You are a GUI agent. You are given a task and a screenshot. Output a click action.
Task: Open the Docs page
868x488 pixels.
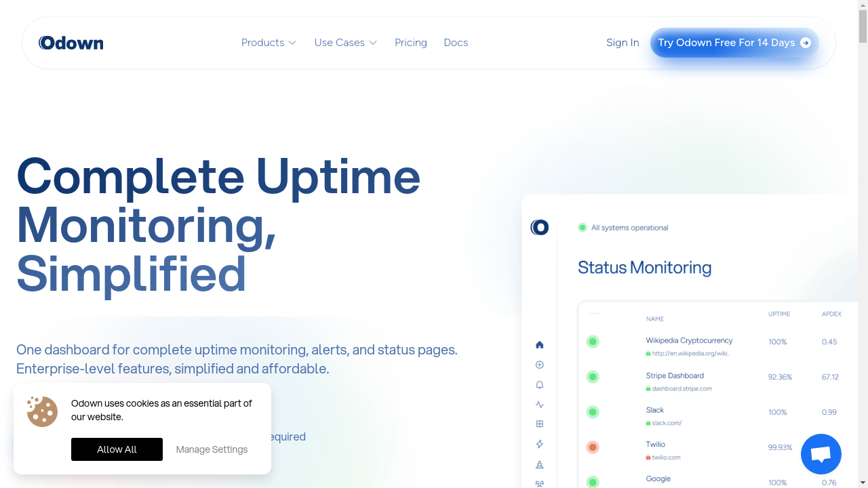click(x=456, y=43)
